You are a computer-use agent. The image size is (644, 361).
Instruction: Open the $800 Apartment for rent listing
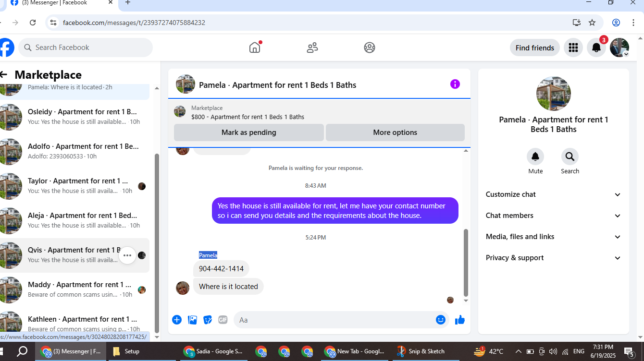pyautogui.click(x=248, y=117)
